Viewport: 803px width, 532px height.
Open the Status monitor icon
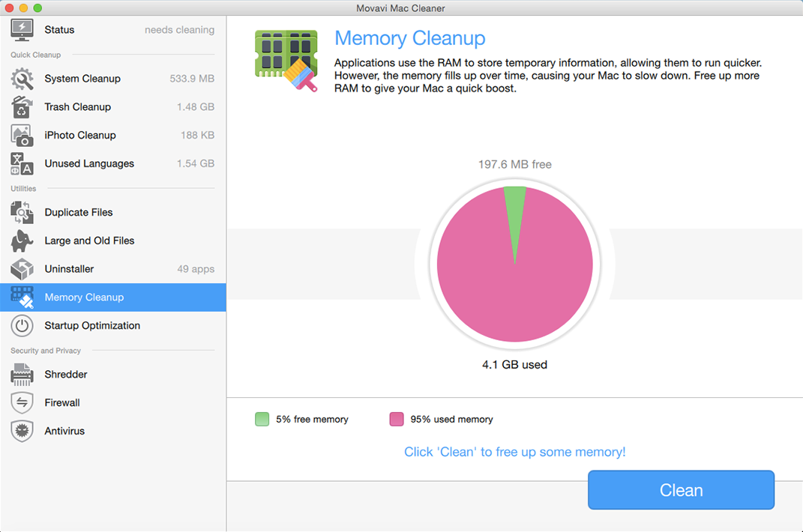(22, 30)
